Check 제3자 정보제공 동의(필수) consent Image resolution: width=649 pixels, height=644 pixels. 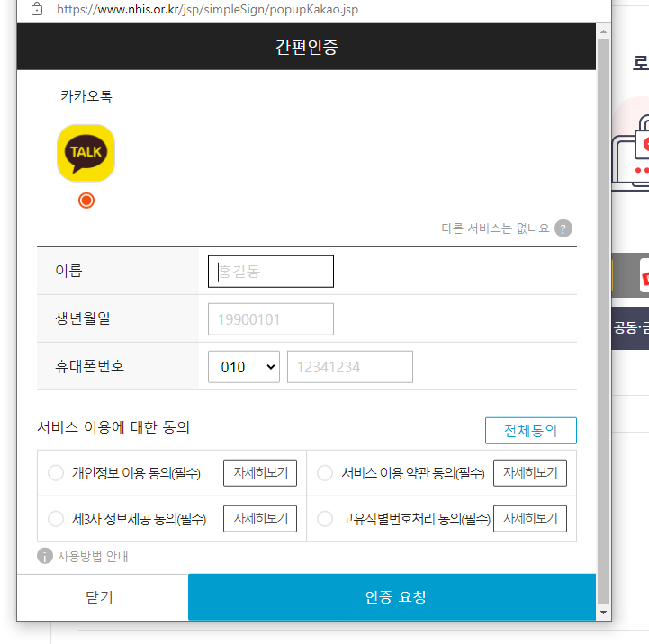(56, 519)
